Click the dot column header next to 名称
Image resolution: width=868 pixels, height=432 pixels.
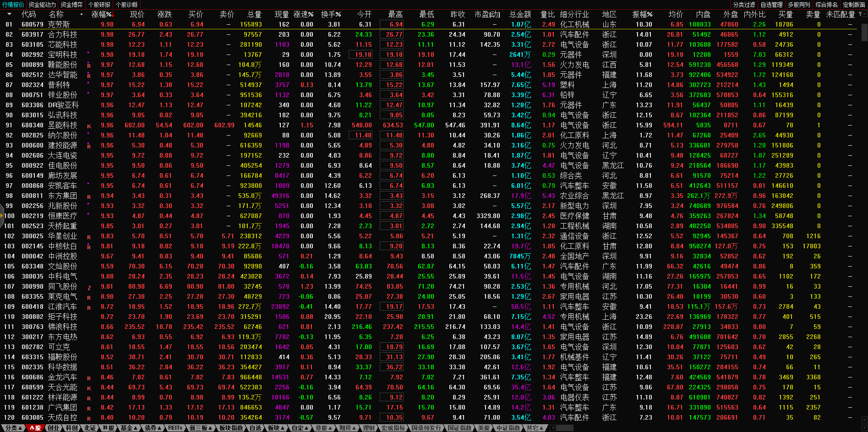click(82, 14)
